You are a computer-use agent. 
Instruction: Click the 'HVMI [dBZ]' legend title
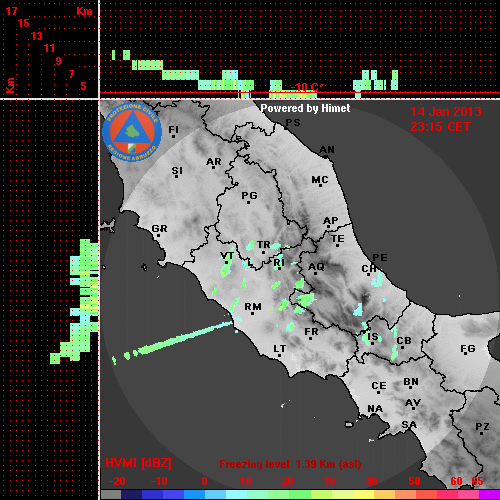coord(138,463)
